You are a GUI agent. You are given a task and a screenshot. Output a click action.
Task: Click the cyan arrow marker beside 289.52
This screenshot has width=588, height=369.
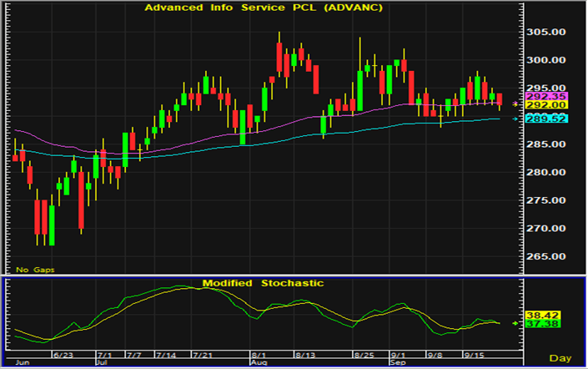coord(515,119)
